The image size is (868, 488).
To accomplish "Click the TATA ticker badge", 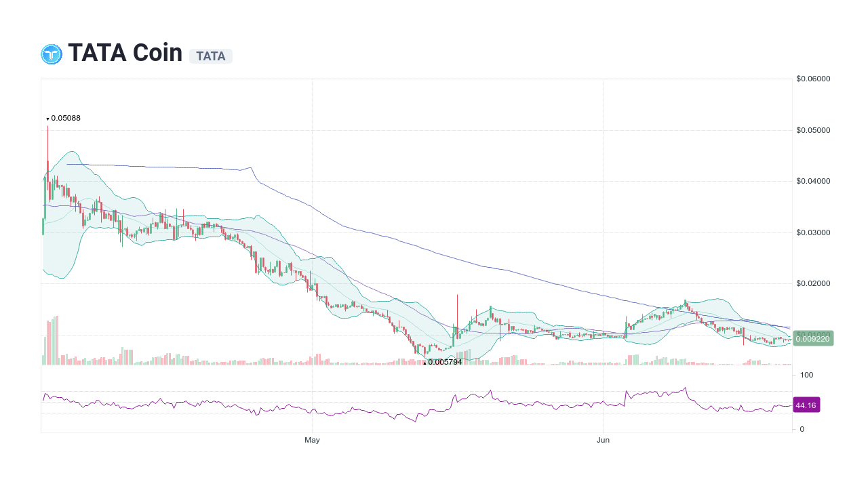I will pos(211,56).
